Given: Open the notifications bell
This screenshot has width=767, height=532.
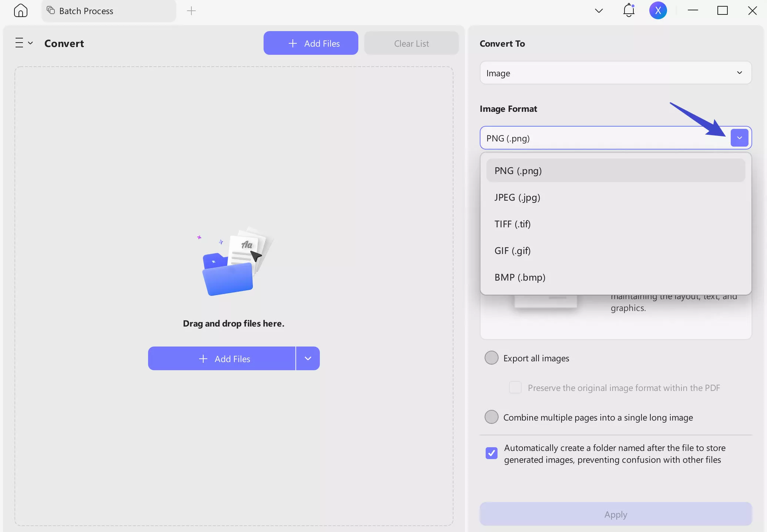Looking at the screenshot, I should (629, 10).
